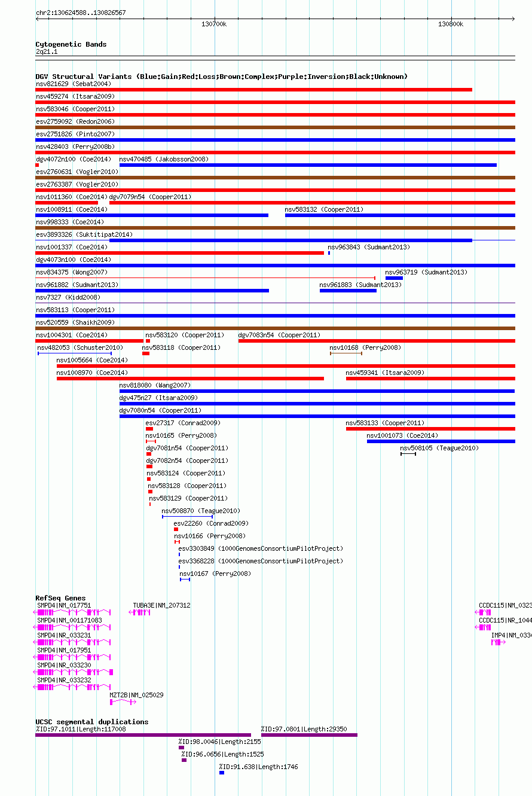
Task: Select the nsv459341 (Itsara2009) variant label
Action: point(385,373)
